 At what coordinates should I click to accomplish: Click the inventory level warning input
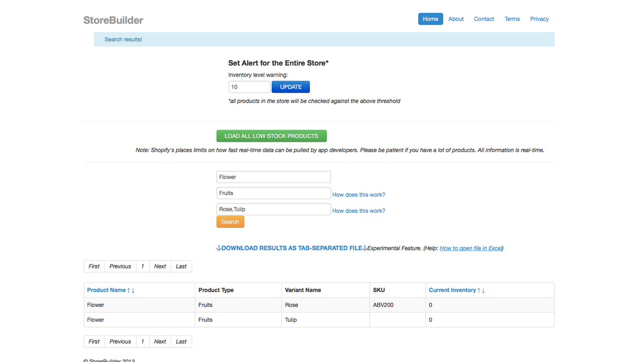coord(249,86)
